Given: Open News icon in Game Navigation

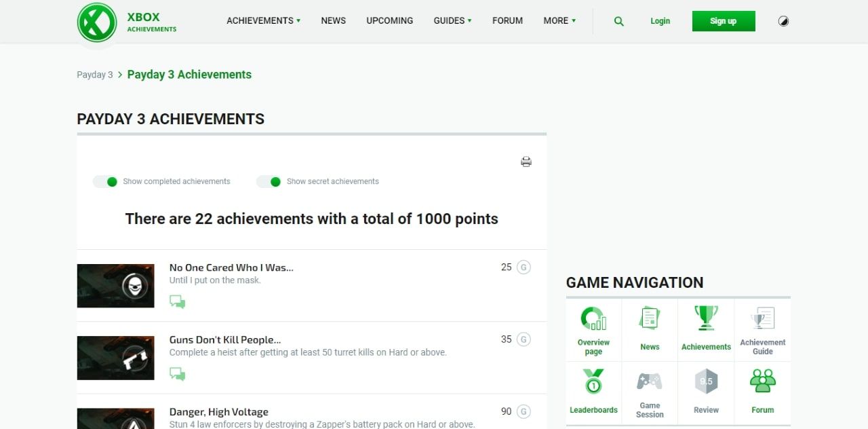Looking at the screenshot, I should point(650,318).
